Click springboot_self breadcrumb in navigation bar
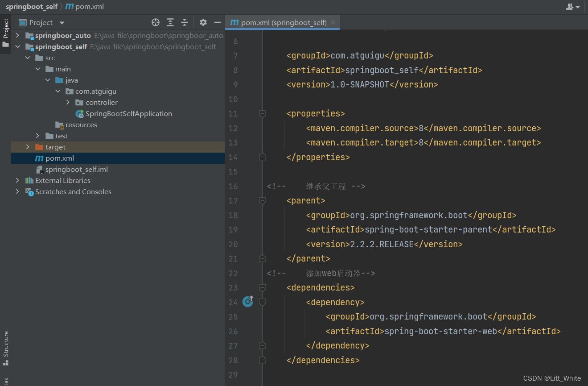Image resolution: width=588 pixels, height=386 pixels. pos(32,7)
